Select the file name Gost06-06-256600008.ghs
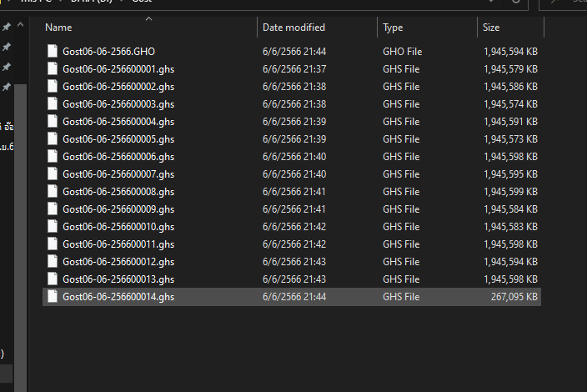 [118, 192]
